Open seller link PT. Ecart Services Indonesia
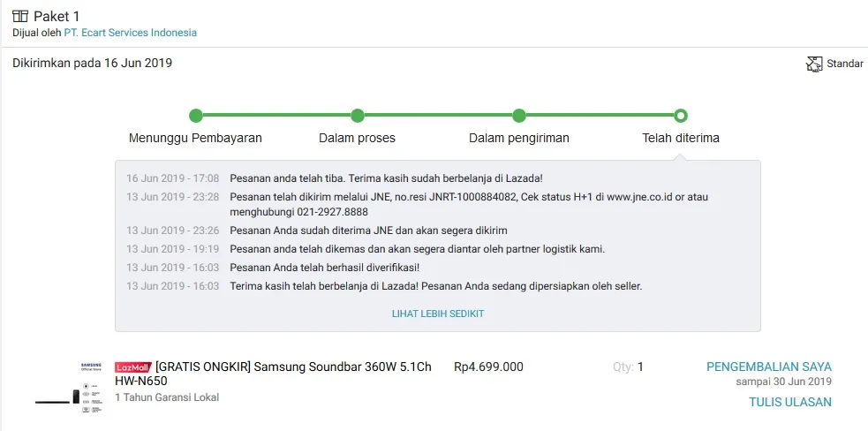This screenshot has height=431, width=868. tap(130, 33)
